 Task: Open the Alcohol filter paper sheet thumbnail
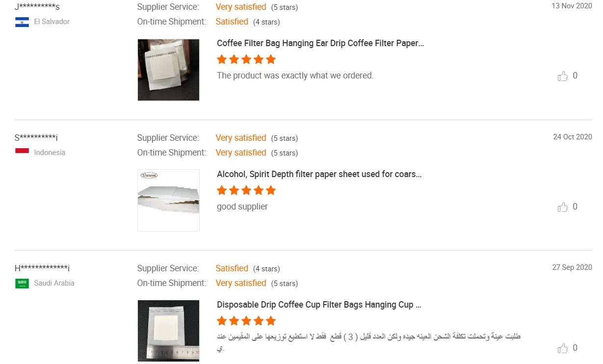(168, 200)
